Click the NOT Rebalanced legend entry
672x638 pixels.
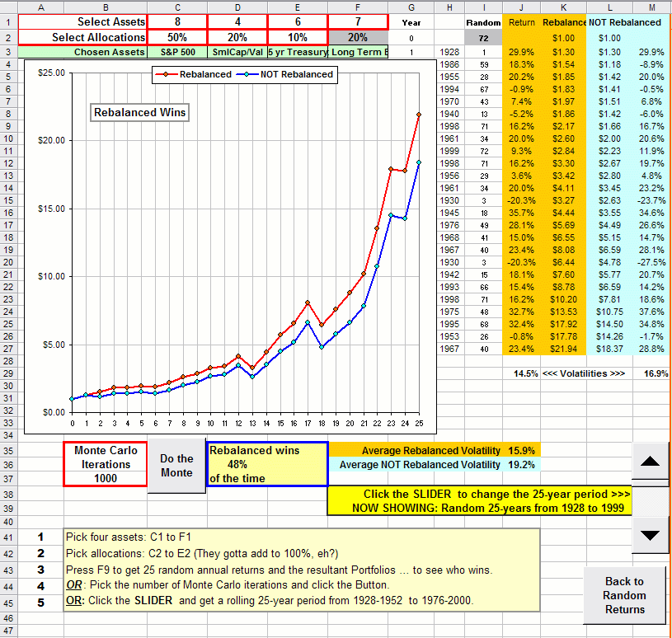284,74
